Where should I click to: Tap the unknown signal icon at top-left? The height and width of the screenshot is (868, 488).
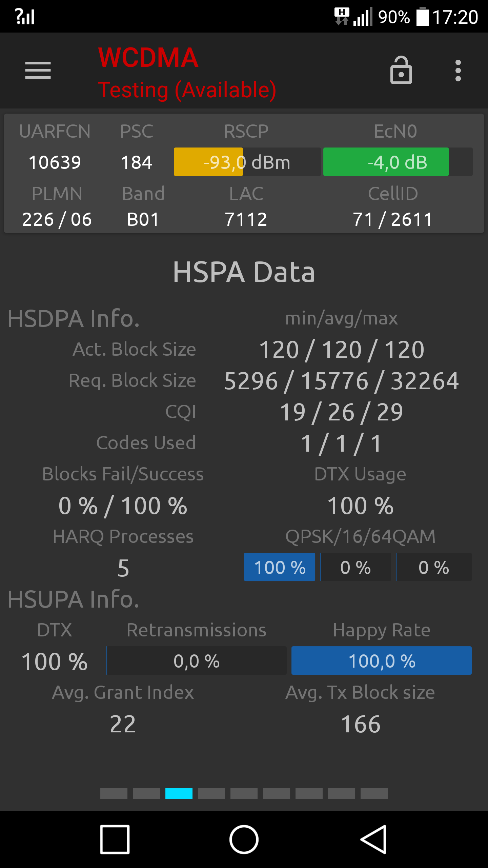[25, 16]
